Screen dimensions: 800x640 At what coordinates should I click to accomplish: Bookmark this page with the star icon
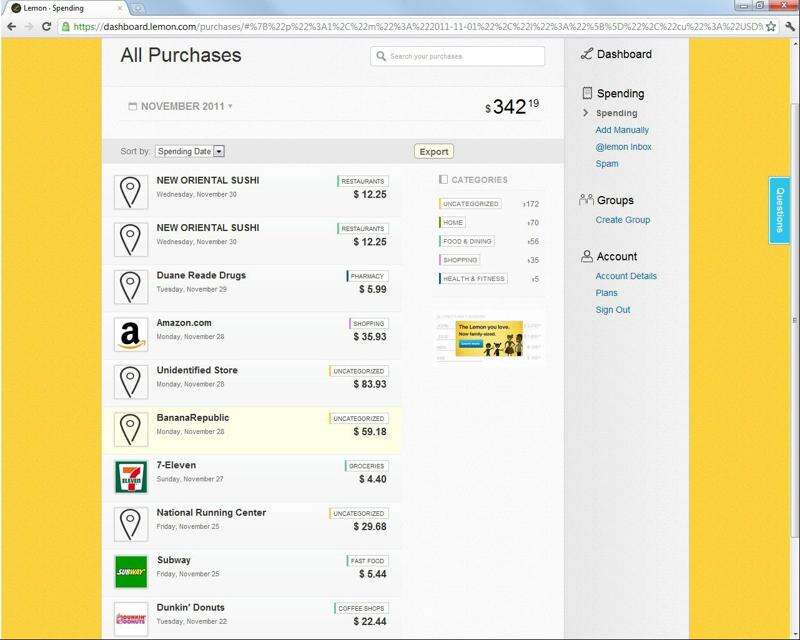pos(770,27)
